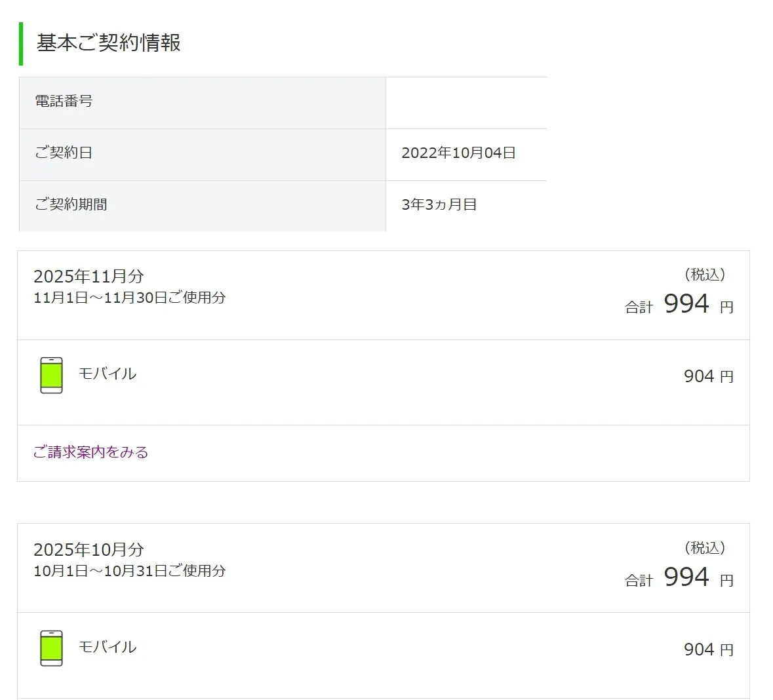This screenshot has width=773, height=700.
Task: Click the 10月1日～10月31日ご使用分 usage period text
Action: 130,571
